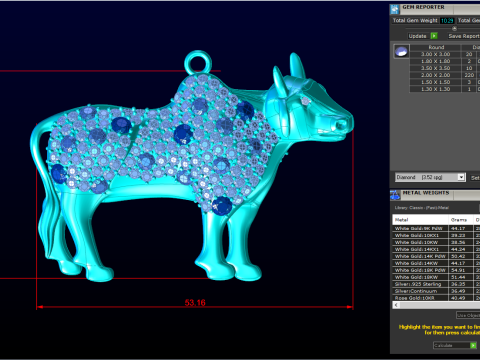Click the Round column header
This screenshot has width=480, height=360.
(x=436, y=47)
